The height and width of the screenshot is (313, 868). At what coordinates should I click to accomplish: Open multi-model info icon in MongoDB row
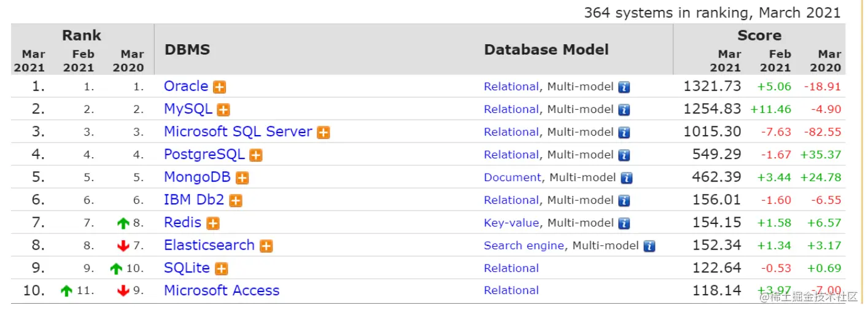click(x=626, y=178)
